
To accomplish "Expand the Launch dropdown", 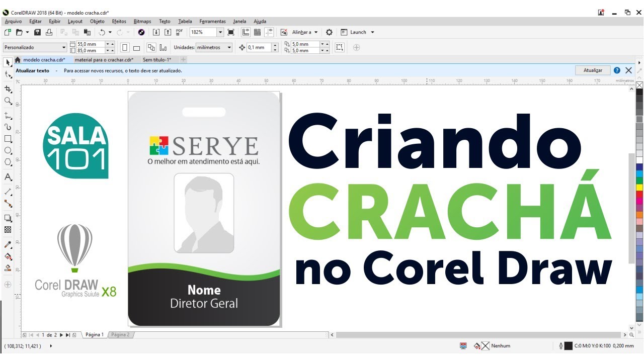I will click(x=372, y=32).
